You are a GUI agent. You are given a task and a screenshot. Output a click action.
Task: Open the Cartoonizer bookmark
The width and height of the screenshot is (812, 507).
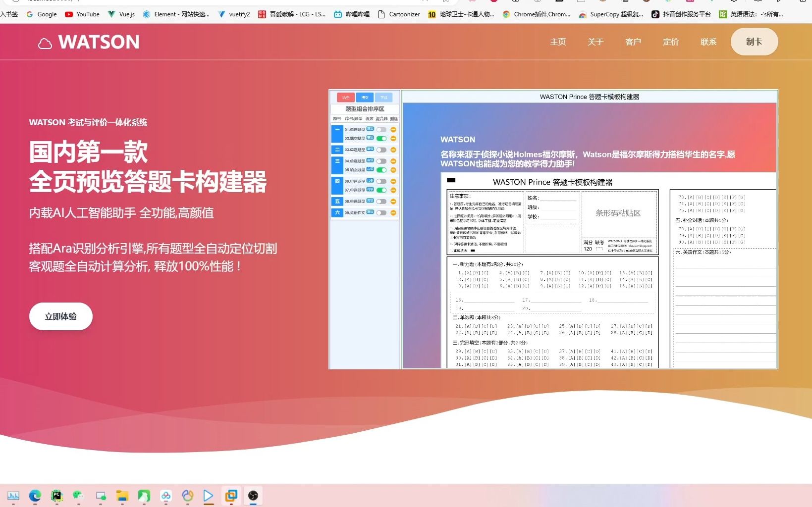click(399, 14)
